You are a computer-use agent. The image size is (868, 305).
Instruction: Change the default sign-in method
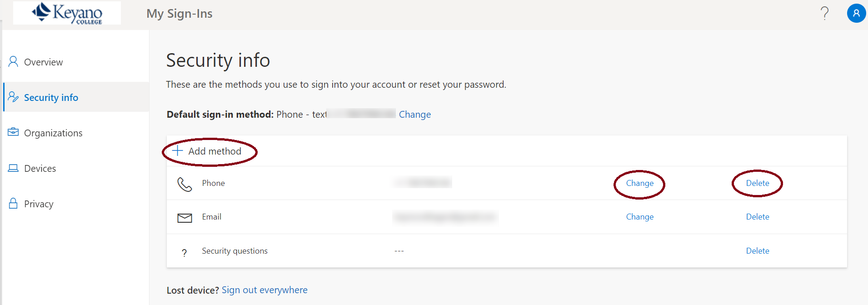pyautogui.click(x=414, y=115)
